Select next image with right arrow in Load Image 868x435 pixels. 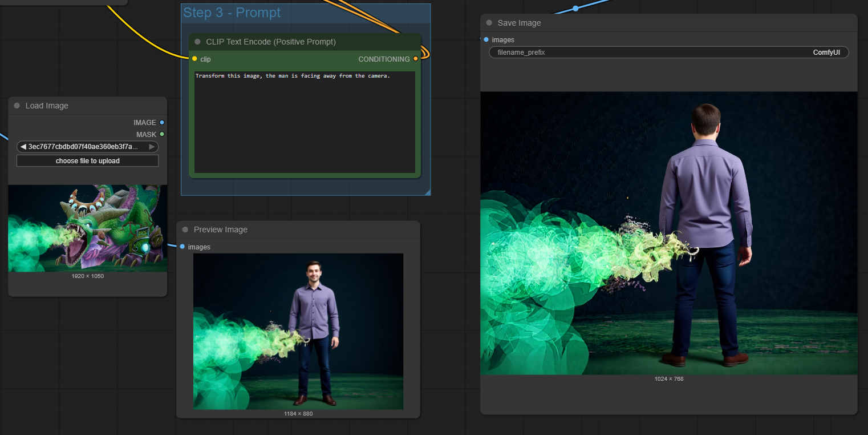point(152,147)
